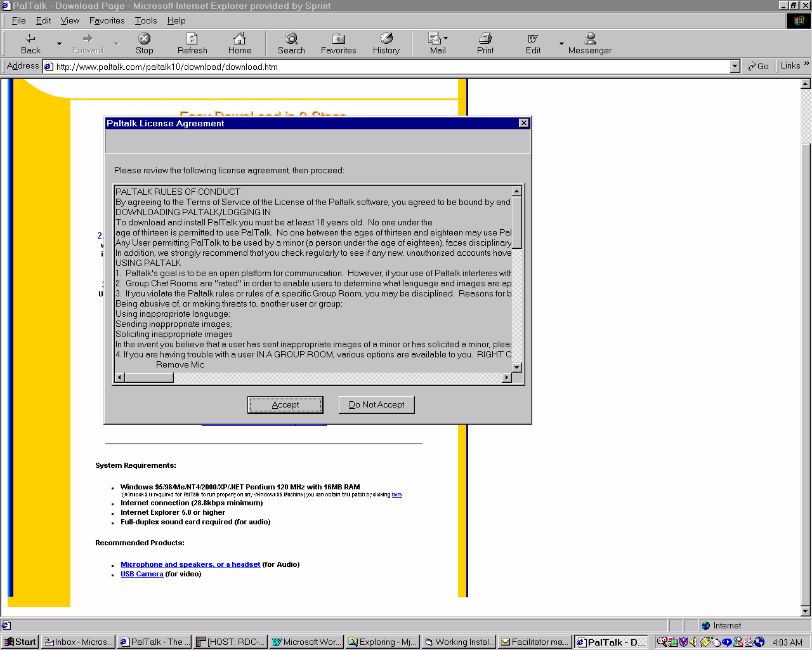Click the license text down scroll arrow
Viewport: 812px width, 650px height.
coord(516,367)
